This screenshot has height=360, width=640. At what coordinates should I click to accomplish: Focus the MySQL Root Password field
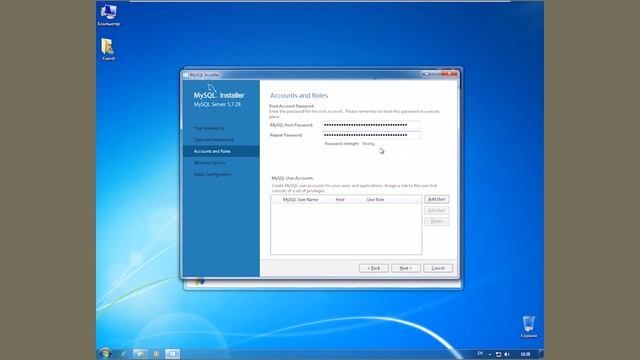(x=371, y=125)
